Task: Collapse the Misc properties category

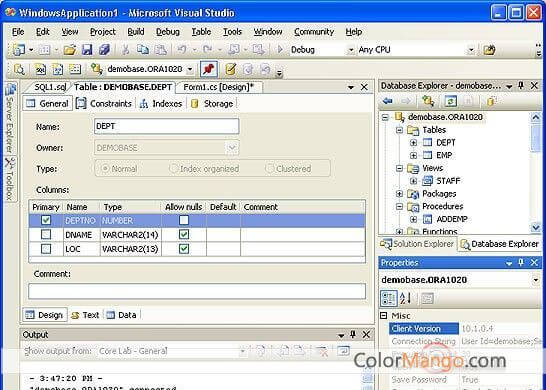Action: pyautogui.click(x=384, y=315)
